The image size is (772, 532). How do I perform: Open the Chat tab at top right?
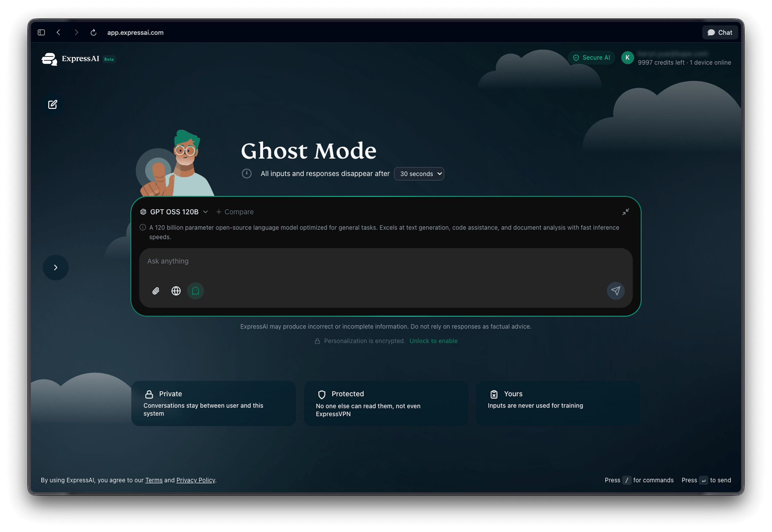coord(720,32)
